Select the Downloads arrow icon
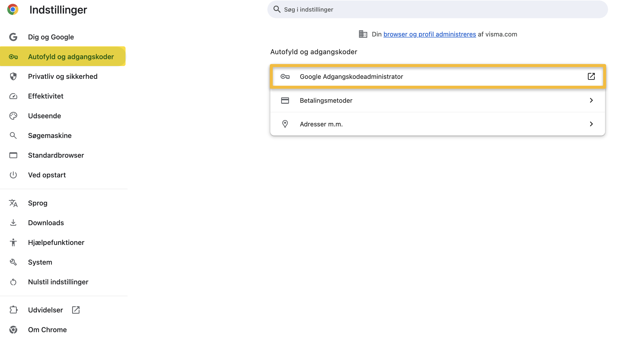Image resolution: width=644 pixels, height=342 pixels. pos(13,223)
